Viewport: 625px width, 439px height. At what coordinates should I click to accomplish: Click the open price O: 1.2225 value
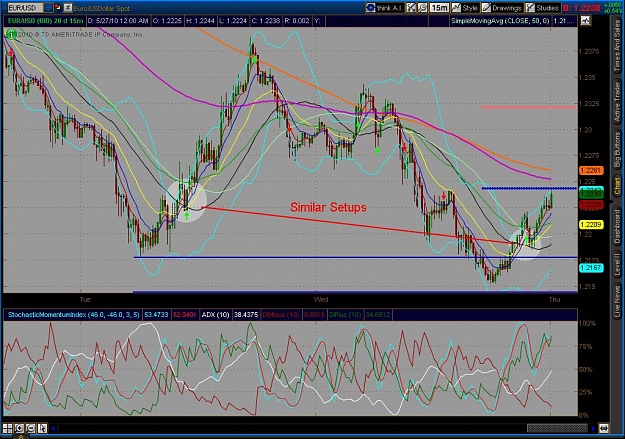(x=167, y=21)
